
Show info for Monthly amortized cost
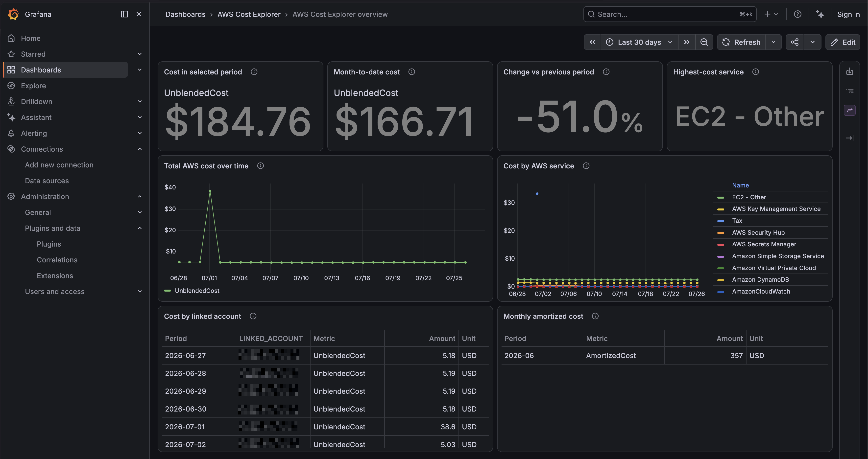click(595, 316)
